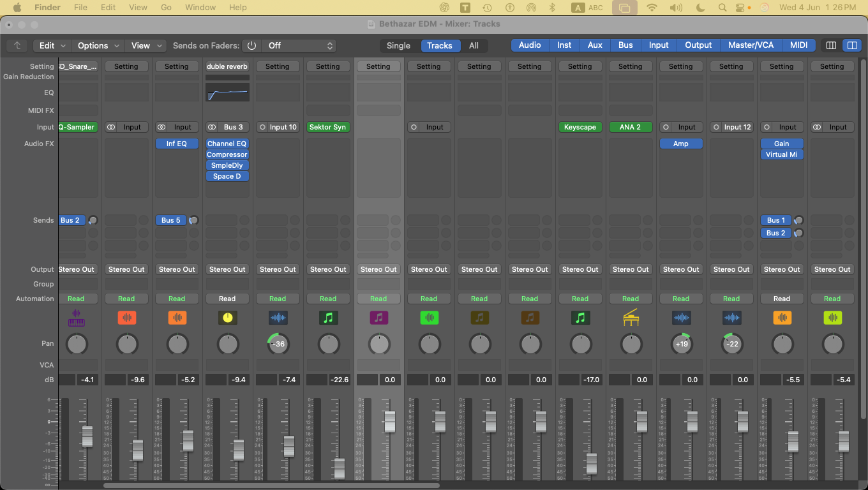Open the Inf EQ plug-in

(x=177, y=144)
